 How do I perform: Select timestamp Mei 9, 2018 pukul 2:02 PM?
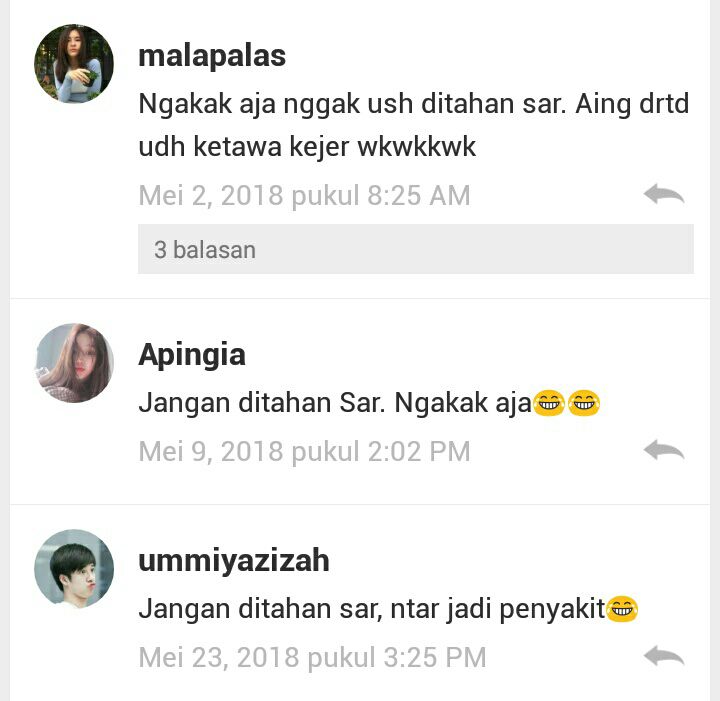coord(304,451)
